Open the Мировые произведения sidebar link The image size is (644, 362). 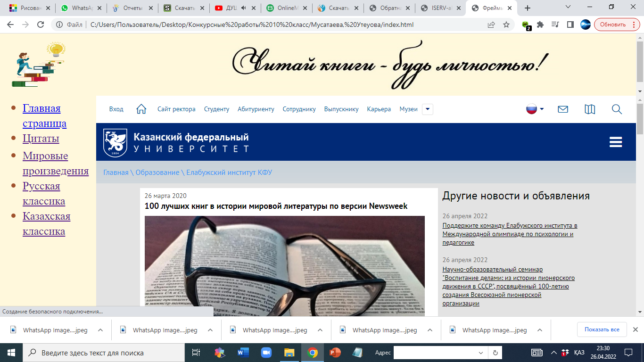tap(56, 163)
